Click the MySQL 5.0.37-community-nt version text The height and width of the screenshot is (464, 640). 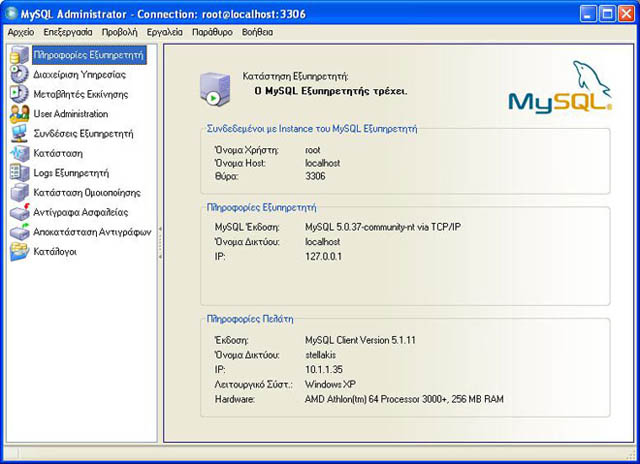(x=383, y=227)
